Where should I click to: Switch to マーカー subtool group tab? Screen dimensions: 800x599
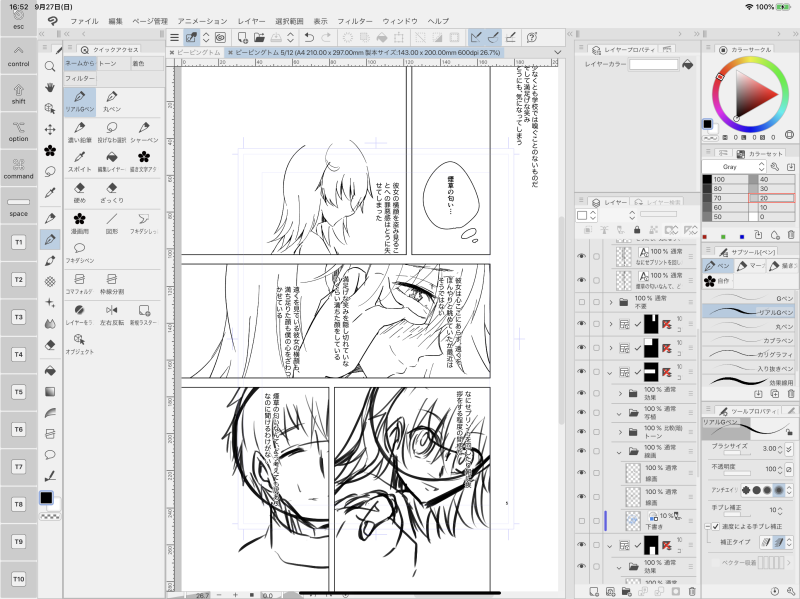pyautogui.click(x=750, y=266)
